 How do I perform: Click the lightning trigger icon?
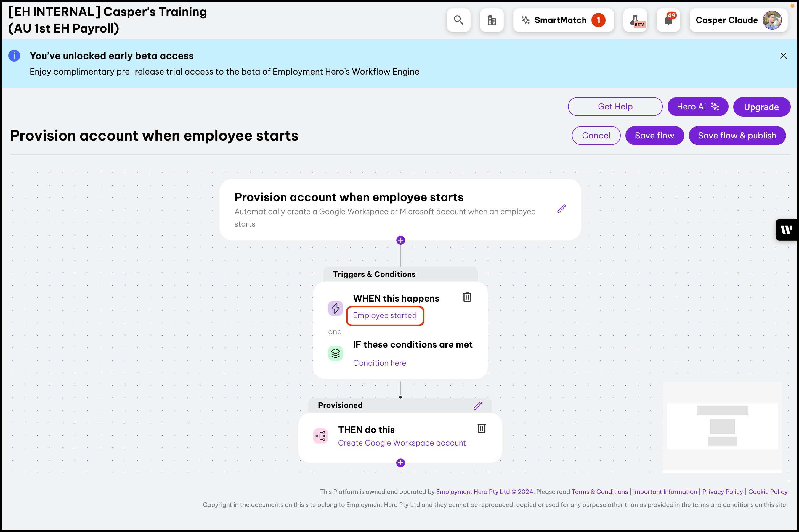click(x=335, y=308)
